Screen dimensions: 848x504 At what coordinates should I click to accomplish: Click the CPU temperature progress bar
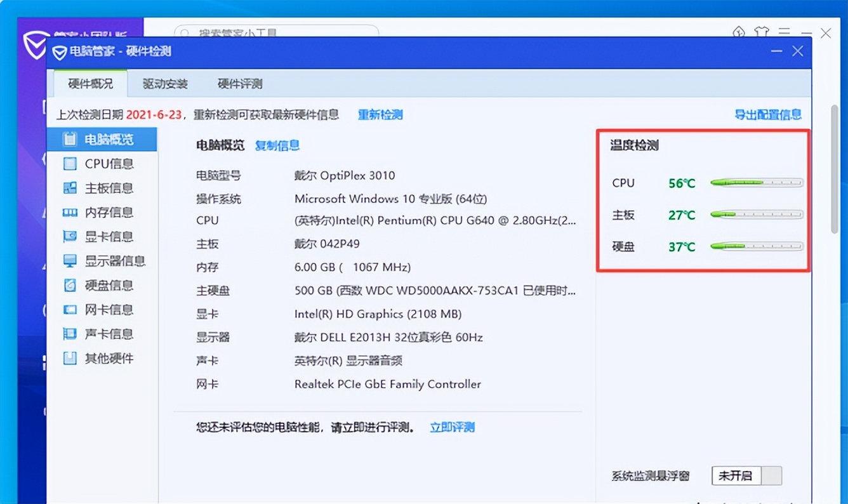pyautogui.click(x=756, y=183)
